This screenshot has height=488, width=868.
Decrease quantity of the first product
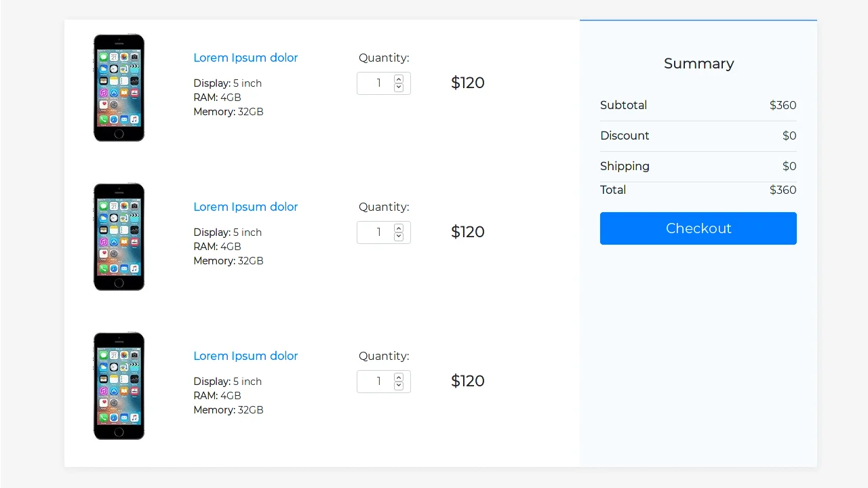[399, 87]
